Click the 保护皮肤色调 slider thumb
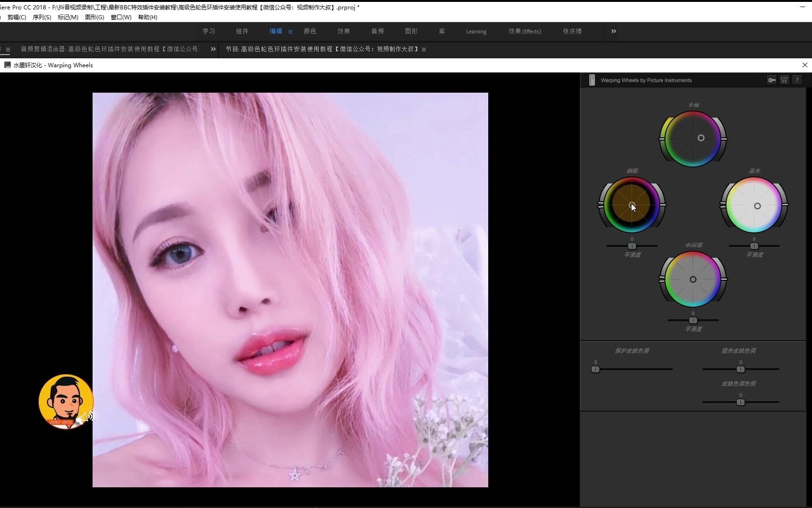The height and width of the screenshot is (508, 812). pos(595,369)
